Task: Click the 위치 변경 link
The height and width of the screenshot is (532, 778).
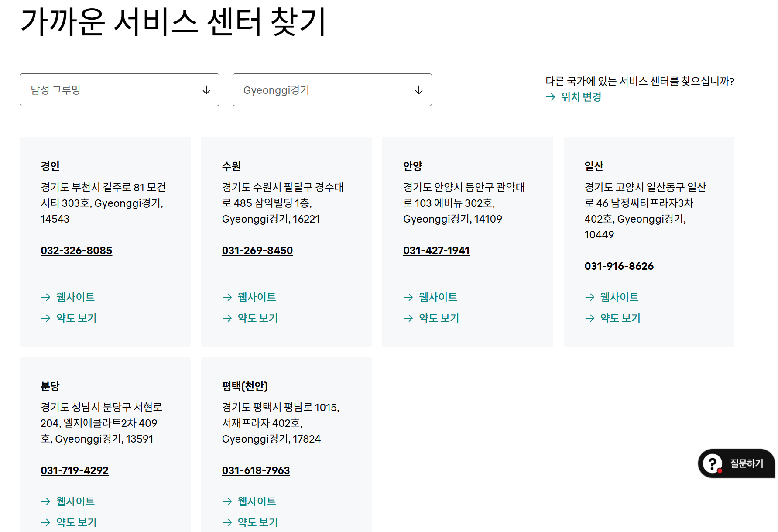Action: (x=581, y=97)
